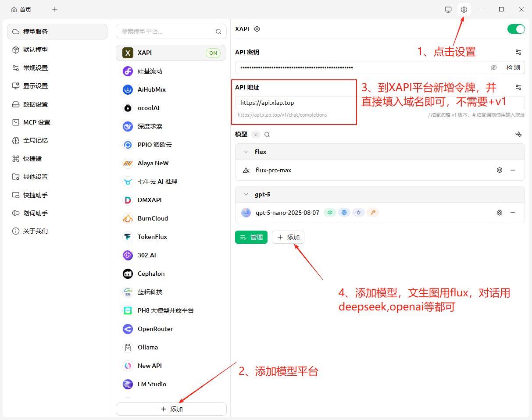The image size is (532, 420).
Task: Toggle API key visibility eye icon
Action: tap(494, 68)
